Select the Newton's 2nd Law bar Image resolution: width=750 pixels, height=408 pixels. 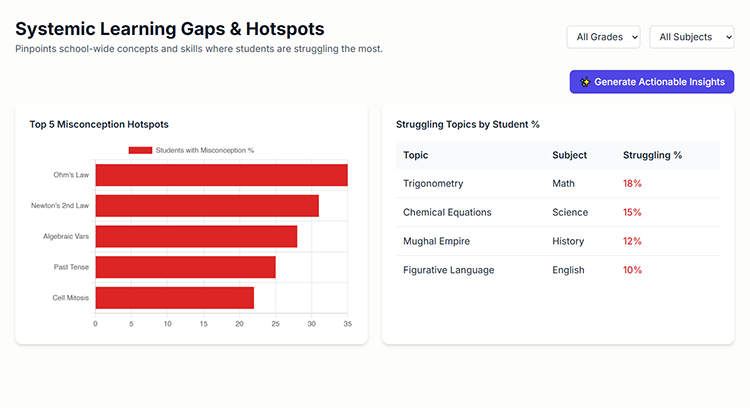click(207, 206)
